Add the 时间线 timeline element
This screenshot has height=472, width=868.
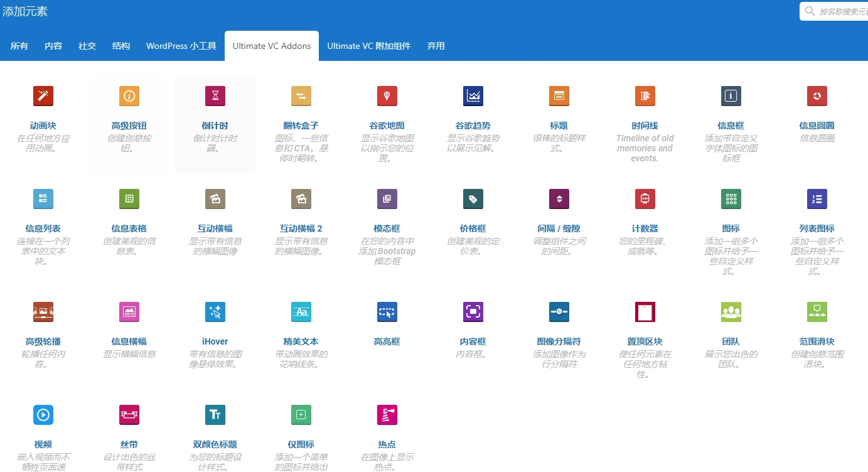(645, 96)
